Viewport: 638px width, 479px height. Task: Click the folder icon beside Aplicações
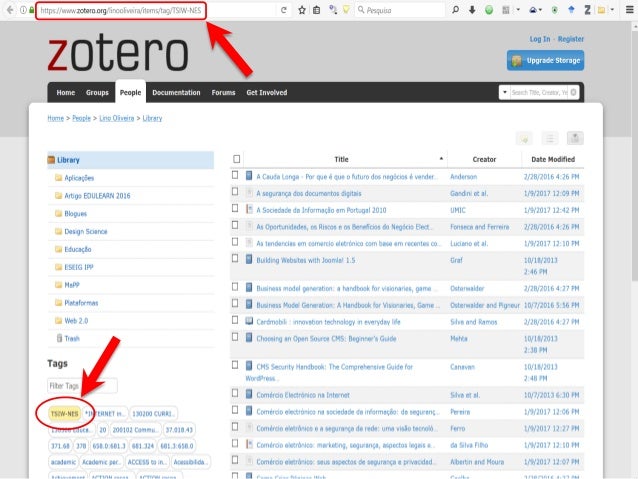pos(59,178)
